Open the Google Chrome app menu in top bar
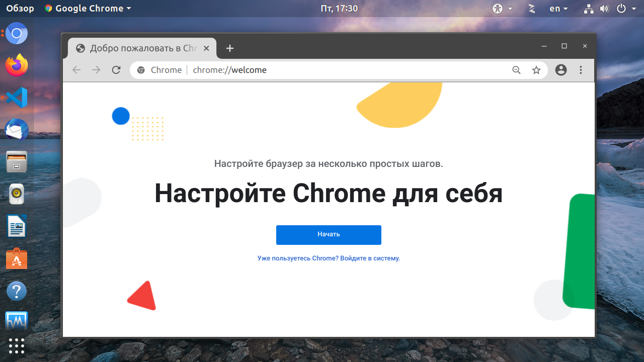644x362 pixels. 88,8
